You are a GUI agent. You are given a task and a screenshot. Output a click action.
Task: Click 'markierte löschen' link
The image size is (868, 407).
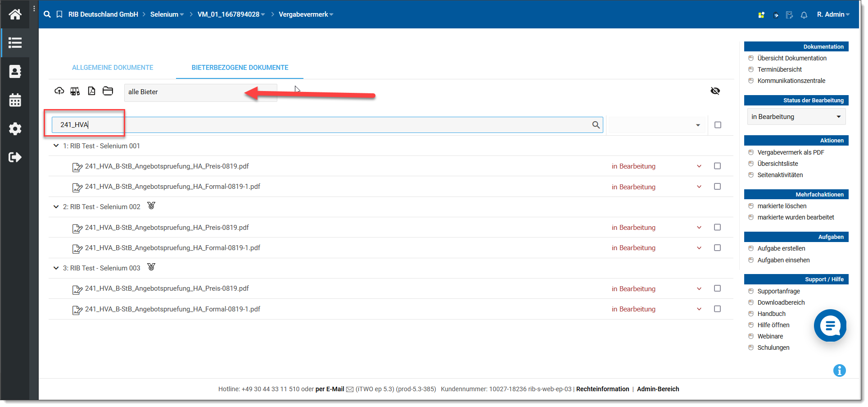pyautogui.click(x=782, y=206)
